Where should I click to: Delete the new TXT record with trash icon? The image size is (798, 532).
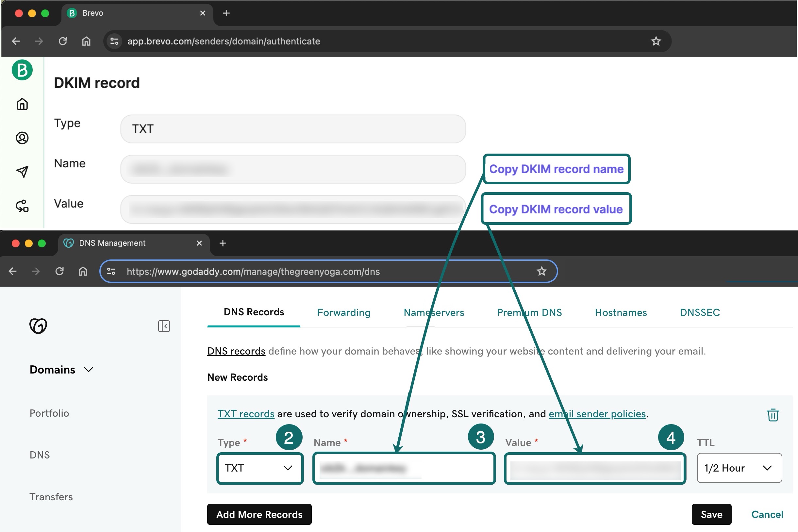773,415
